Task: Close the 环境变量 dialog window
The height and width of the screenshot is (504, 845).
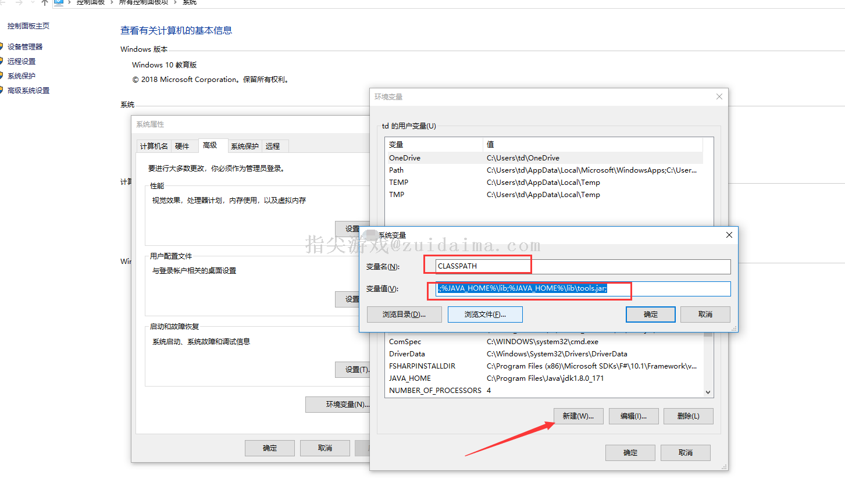Action: point(719,96)
